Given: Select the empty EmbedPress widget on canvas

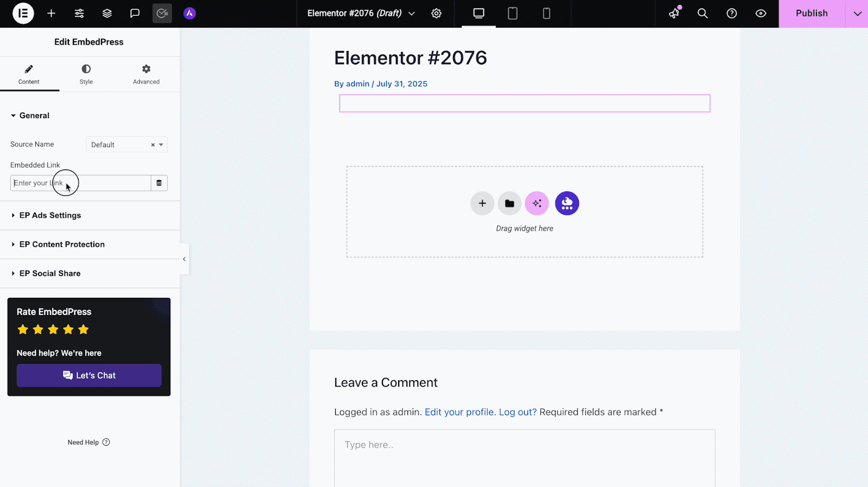Looking at the screenshot, I should [525, 104].
